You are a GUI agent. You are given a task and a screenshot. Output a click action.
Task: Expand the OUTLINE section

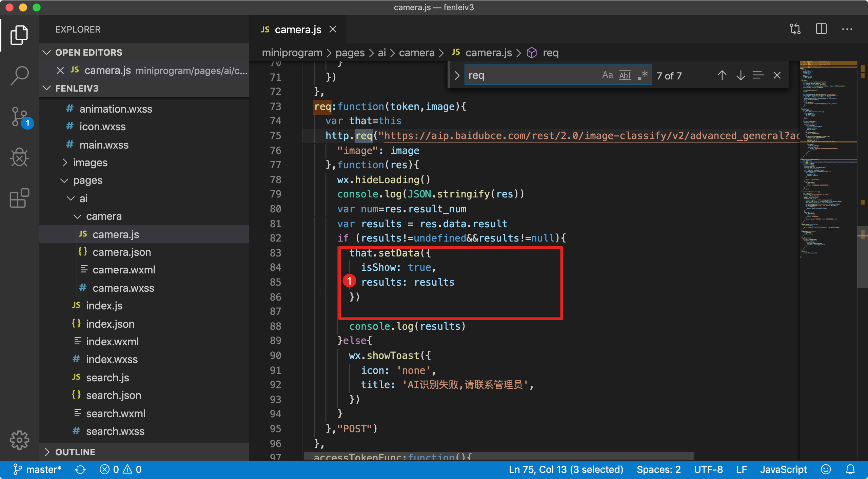coord(75,452)
